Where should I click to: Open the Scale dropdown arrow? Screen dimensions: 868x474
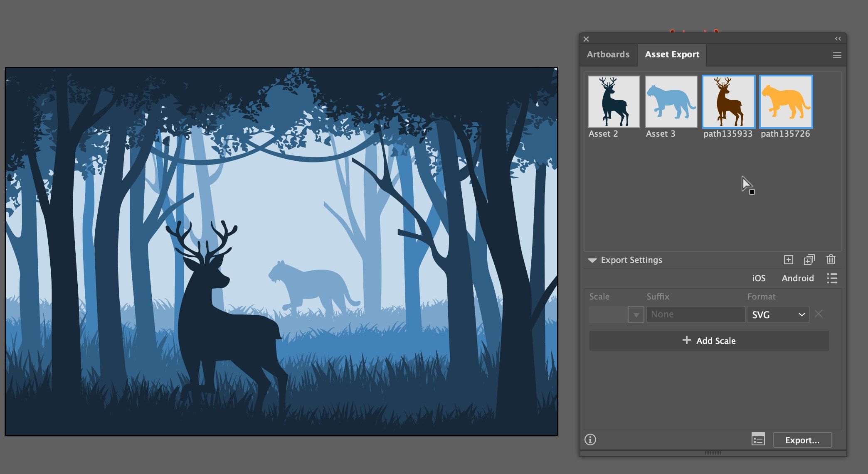pyautogui.click(x=636, y=314)
